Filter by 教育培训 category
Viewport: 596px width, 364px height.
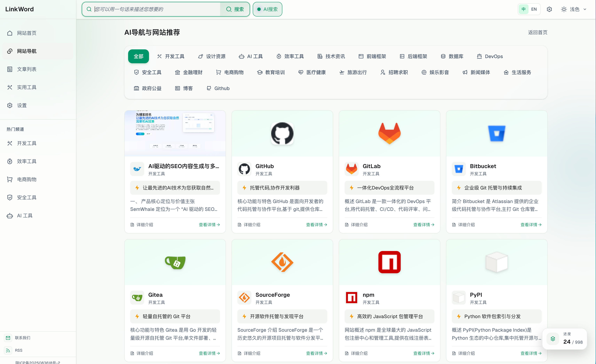(271, 72)
